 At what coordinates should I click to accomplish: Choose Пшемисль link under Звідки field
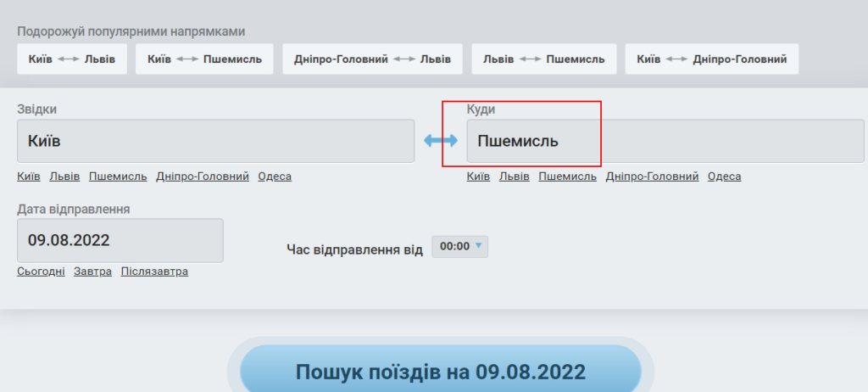click(118, 176)
